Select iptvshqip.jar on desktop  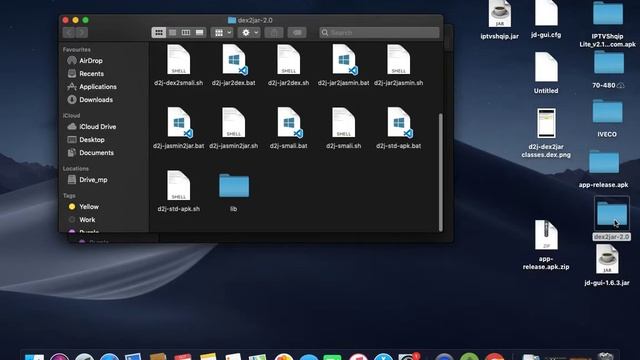pos(500,20)
